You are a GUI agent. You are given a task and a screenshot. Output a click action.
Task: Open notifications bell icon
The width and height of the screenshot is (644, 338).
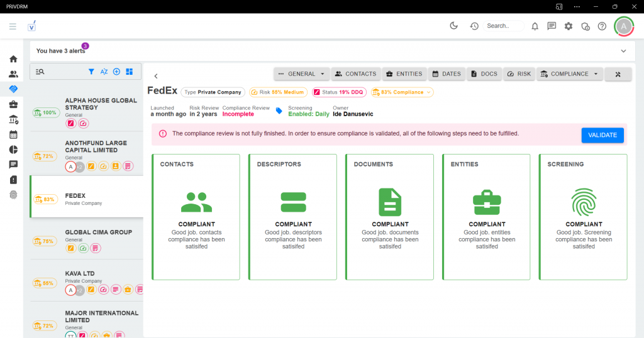pyautogui.click(x=535, y=26)
